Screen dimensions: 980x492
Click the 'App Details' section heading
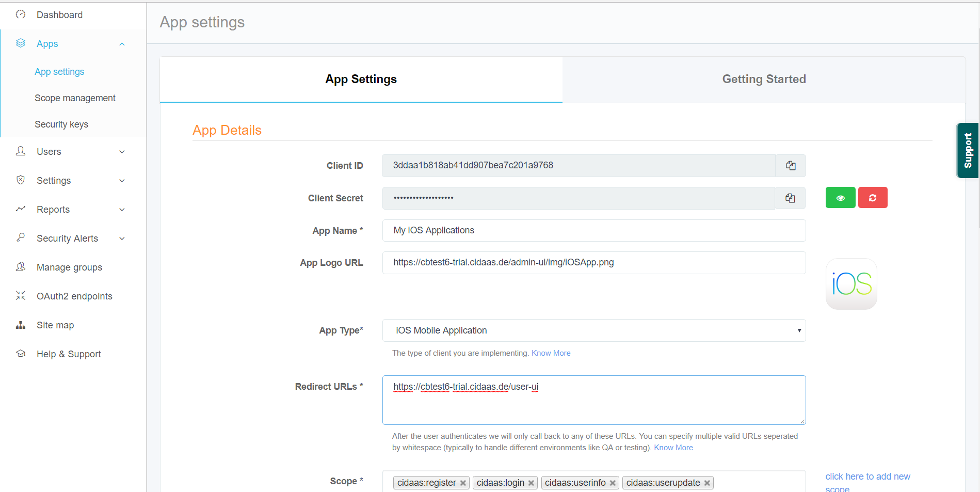[x=227, y=130]
